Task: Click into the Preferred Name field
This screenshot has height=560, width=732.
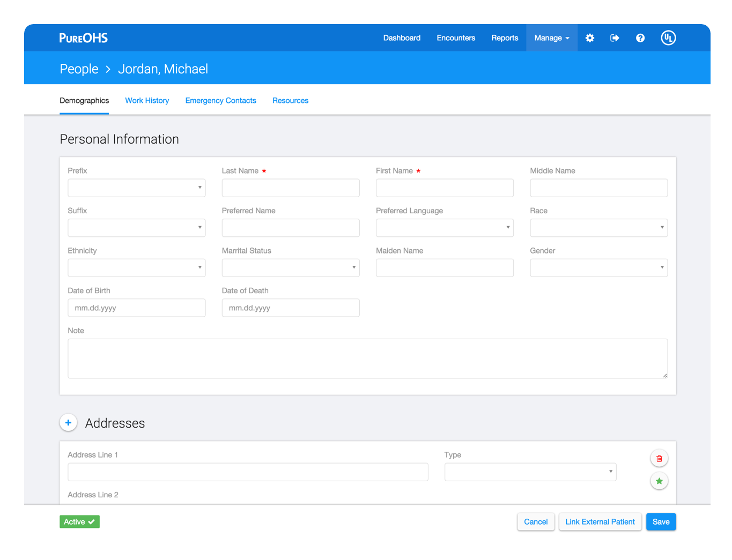Action: (x=291, y=228)
